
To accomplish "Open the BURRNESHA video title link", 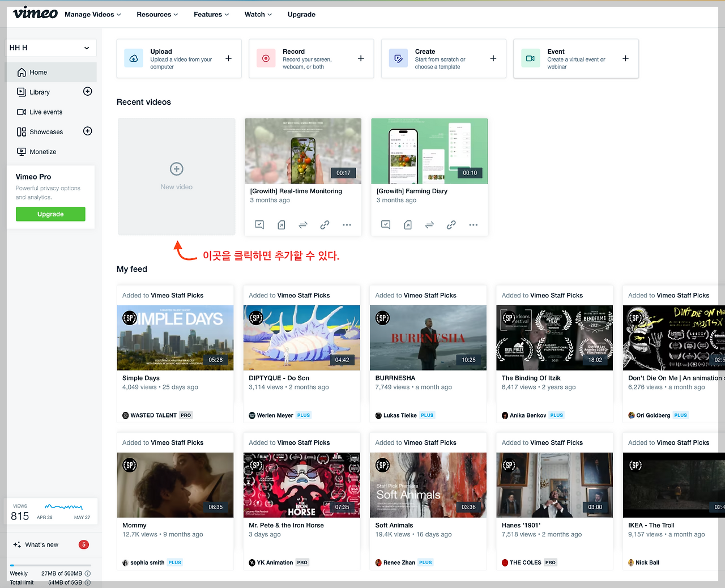I will click(x=395, y=378).
